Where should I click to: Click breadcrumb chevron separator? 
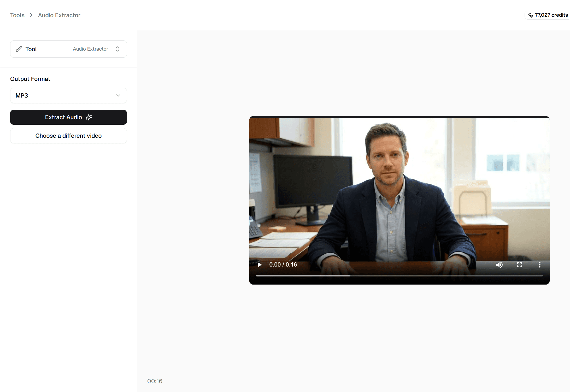tap(31, 15)
